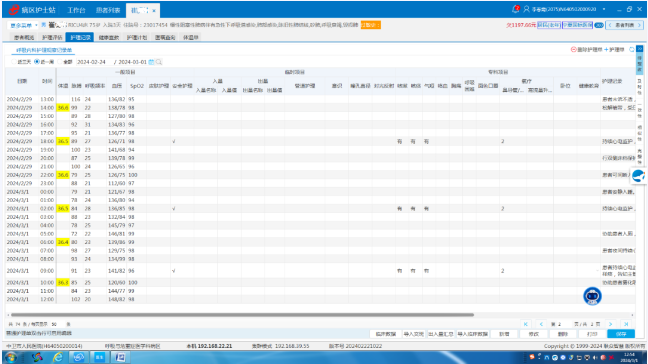This screenshot has height=364, width=648.
Task: Click the refresh icon near 护理单
Action: [x=631, y=50]
